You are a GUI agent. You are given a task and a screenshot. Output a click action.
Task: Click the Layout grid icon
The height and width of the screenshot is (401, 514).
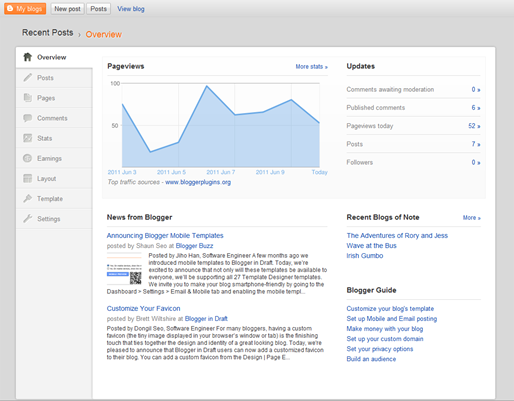28,178
